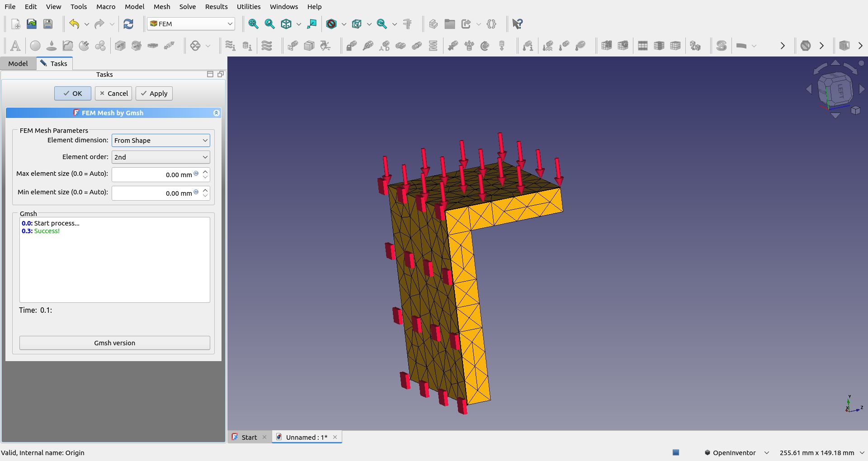Toggle floating of the Tasks panel
The width and height of the screenshot is (868, 461).
221,74
